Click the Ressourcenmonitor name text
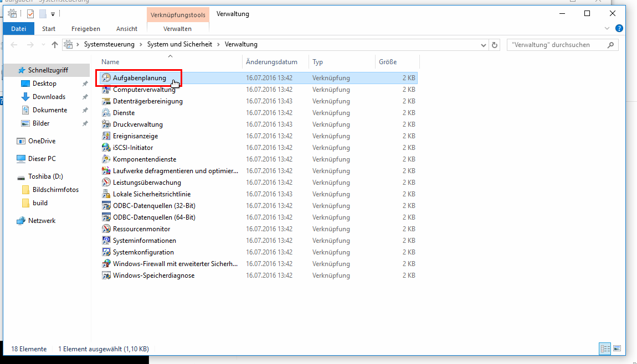 tap(141, 229)
